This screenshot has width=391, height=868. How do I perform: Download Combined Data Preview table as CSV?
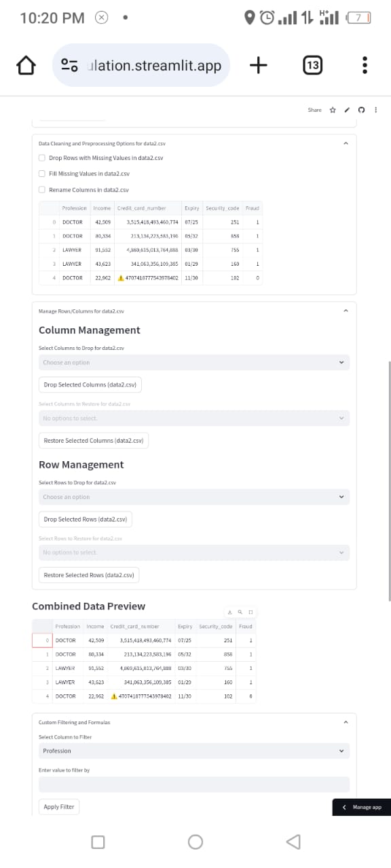click(x=229, y=611)
